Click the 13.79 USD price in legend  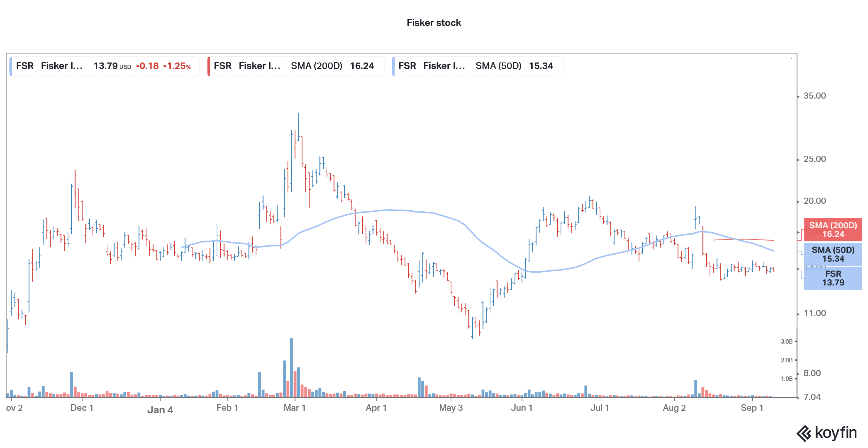pos(112,66)
